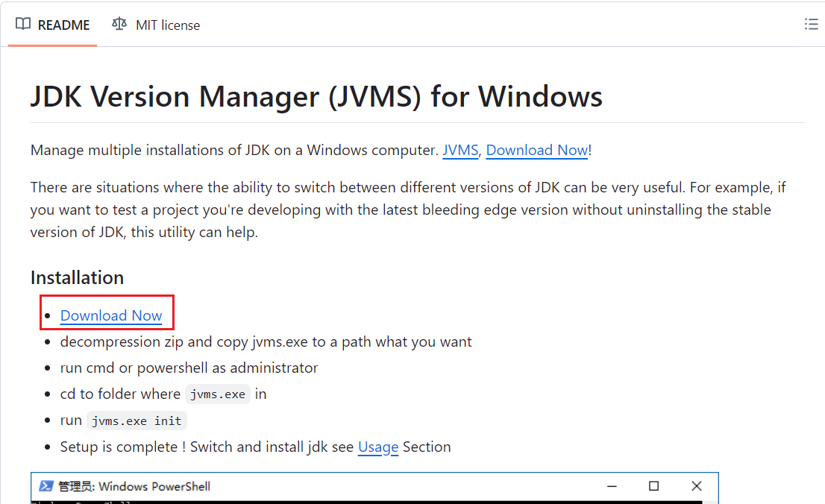Open the JVMS link in intro sentence
The width and height of the screenshot is (825, 504).
(x=460, y=151)
